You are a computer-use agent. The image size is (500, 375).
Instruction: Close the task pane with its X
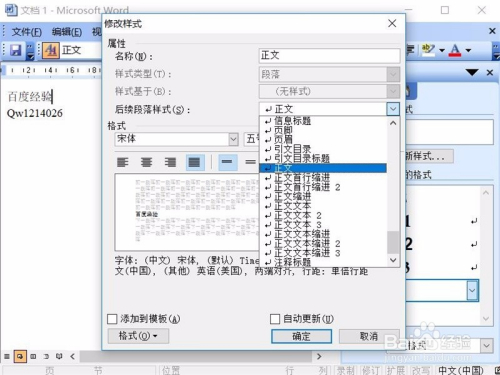[x=490, y=72]
